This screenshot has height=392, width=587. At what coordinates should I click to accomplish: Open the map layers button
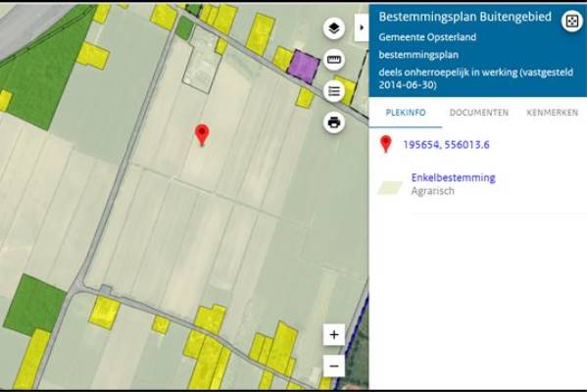click(x=334, y=28)
